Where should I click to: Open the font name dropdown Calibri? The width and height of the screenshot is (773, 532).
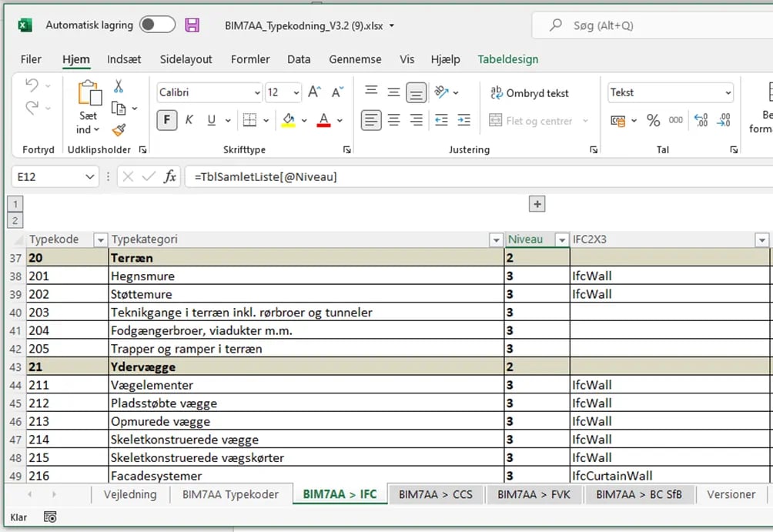tap(257, 92)
